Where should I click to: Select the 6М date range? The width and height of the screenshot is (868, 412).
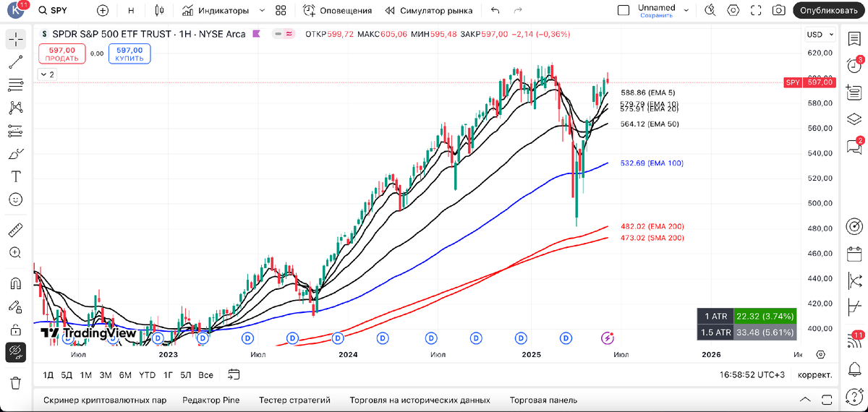click(x=125, y=375)
